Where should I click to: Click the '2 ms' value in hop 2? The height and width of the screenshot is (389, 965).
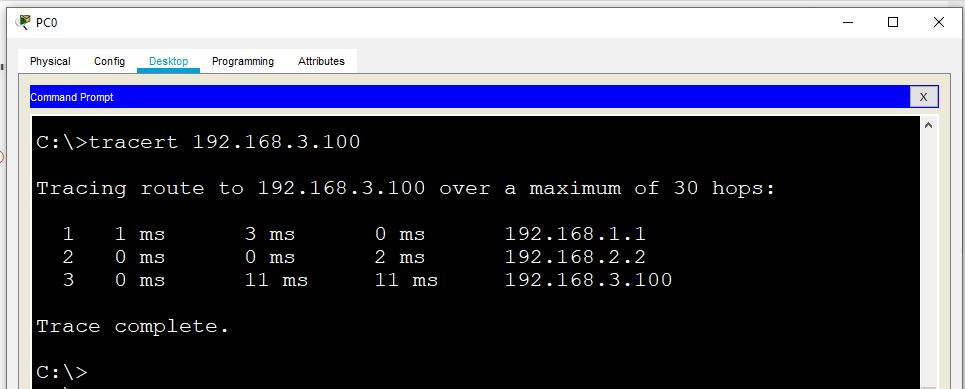tap(399, 257)
